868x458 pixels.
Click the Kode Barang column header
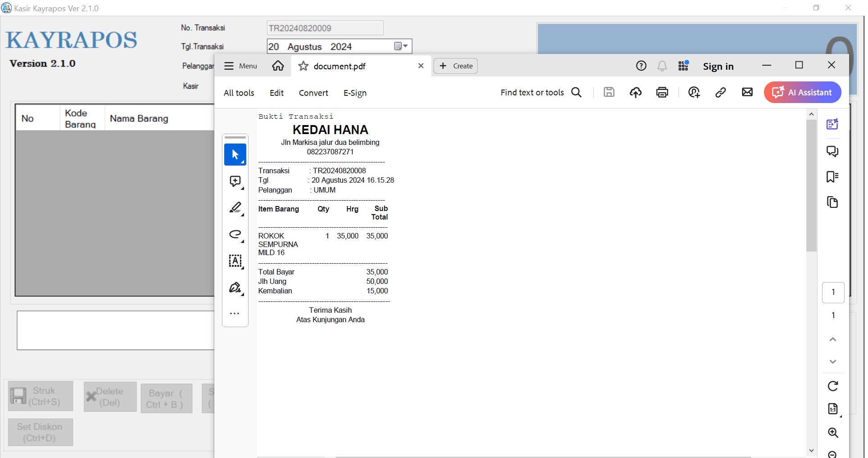[x=82, y=118]
